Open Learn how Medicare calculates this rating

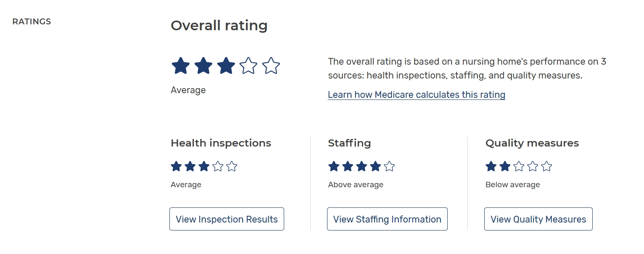tap(416, 95)
